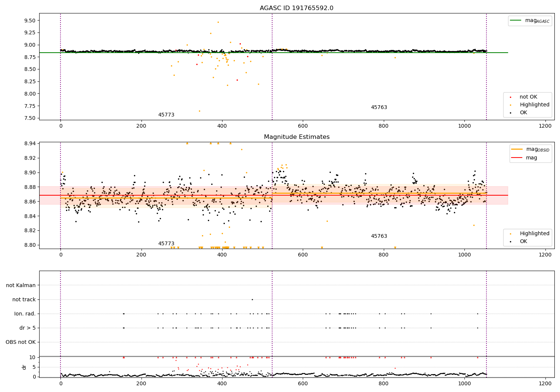Click the '45763' label in the middle plot

click(379, 236)
